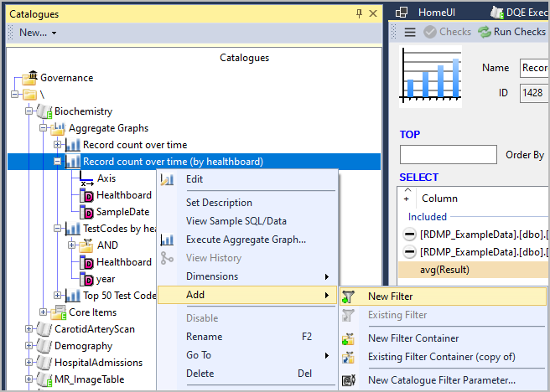The image size is (550, 392).
Task: Click the CarotidArteryScan catalogue icon
Action: click(x=44, y=329)
